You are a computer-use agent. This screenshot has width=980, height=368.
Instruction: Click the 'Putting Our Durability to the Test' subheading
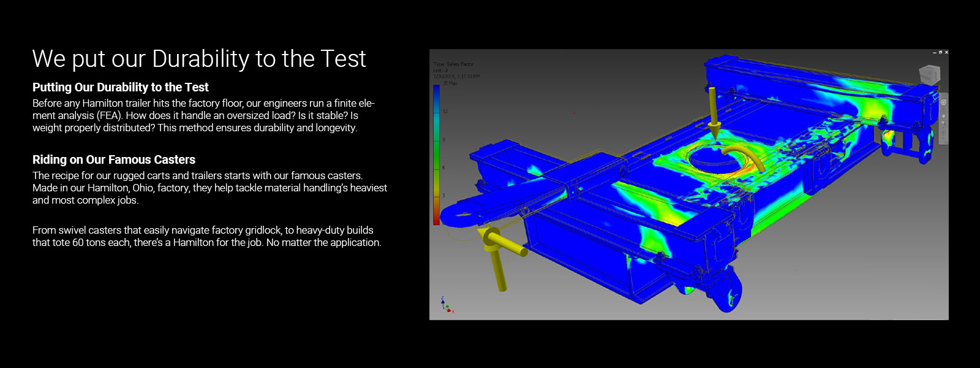[x=121, y=87]
